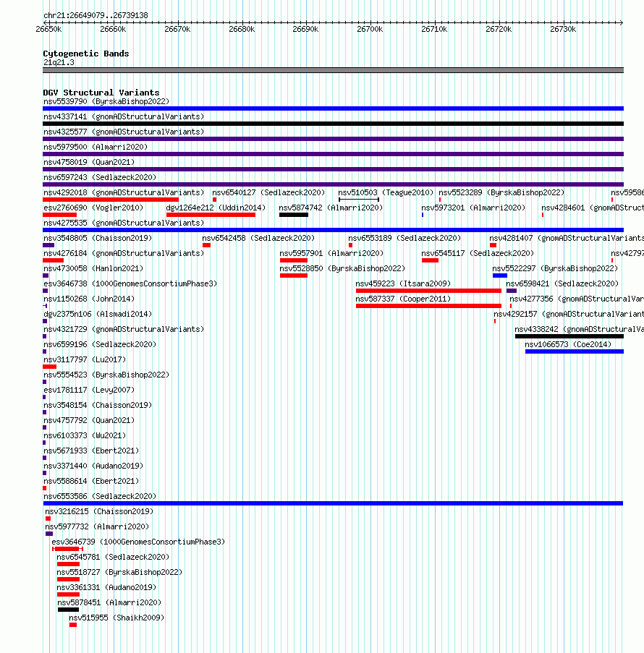Open nsv5977732 (Almarri2020) label

tap(97, 526)
